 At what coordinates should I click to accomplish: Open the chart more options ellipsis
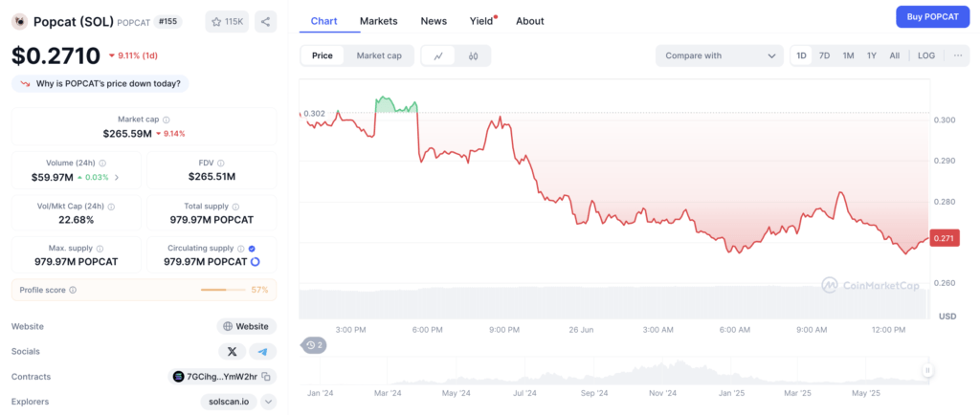pyautogui.click(x=958, y=55)
